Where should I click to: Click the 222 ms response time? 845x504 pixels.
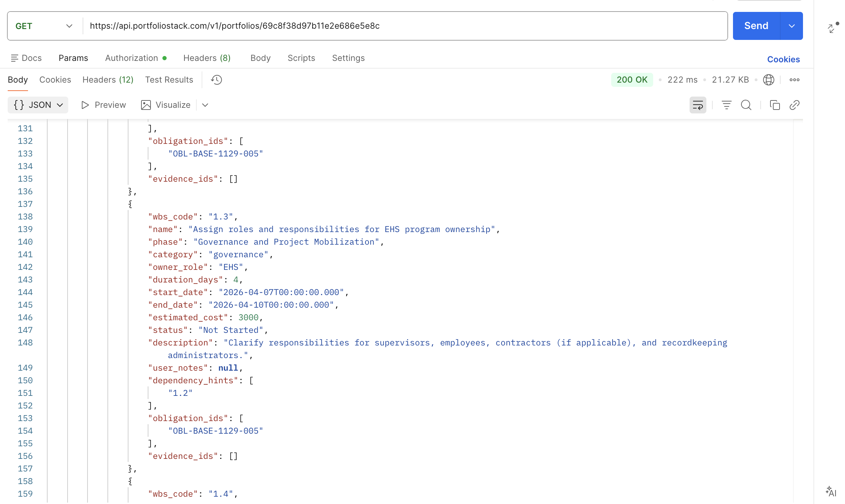[x=682, y=80]
